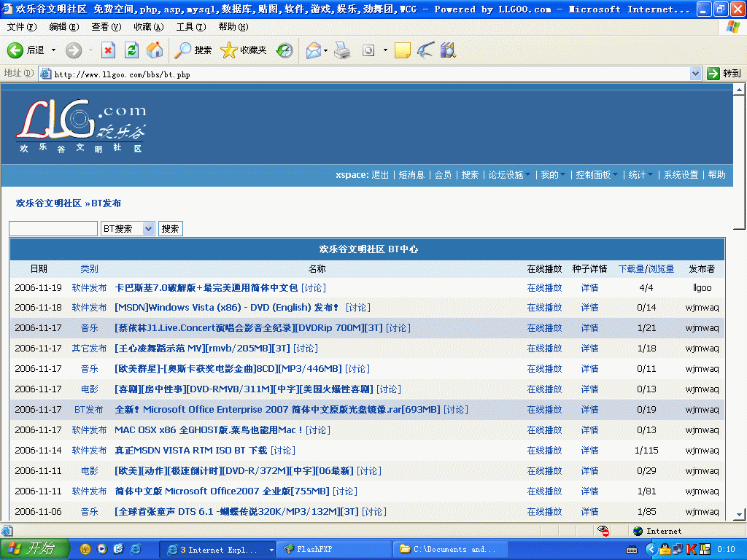747x560 pixels.
Task: Open the 编辑(E) menu
Action: pos(64,27)
